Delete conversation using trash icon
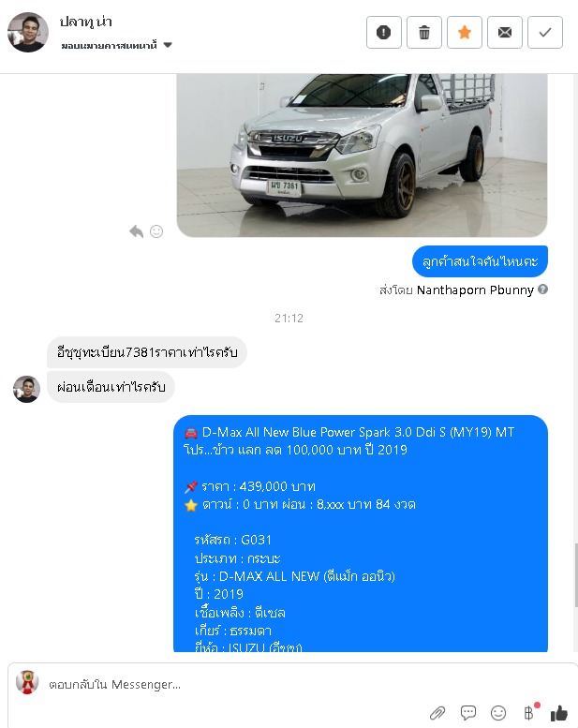 pyautogui.click(x=423, y=33)
